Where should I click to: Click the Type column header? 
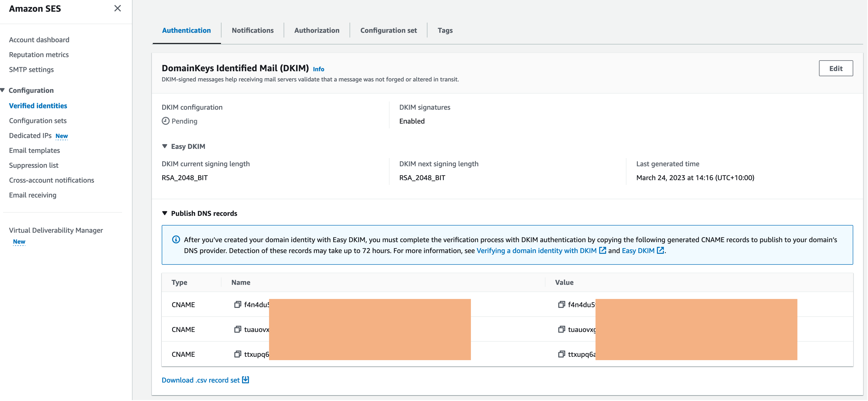(179, 283)
